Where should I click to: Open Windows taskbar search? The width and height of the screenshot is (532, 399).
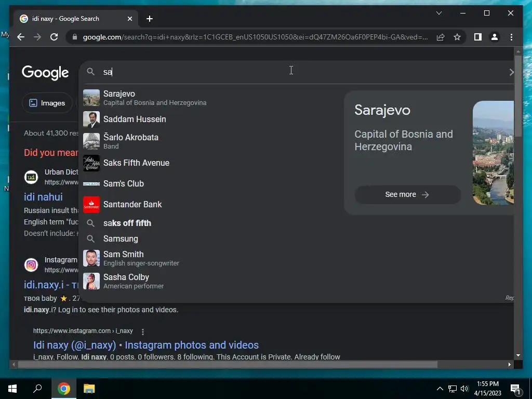click(x=37, y=389)
